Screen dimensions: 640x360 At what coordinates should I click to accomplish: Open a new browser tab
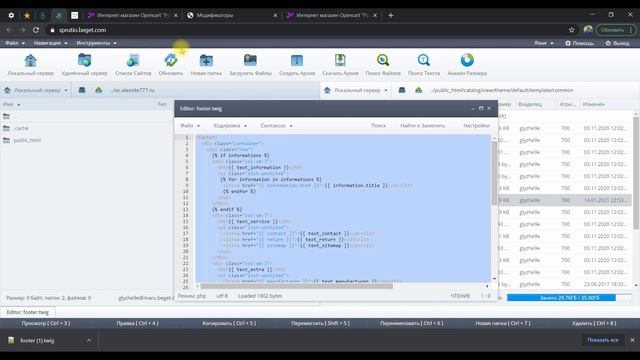coord(391,15)
